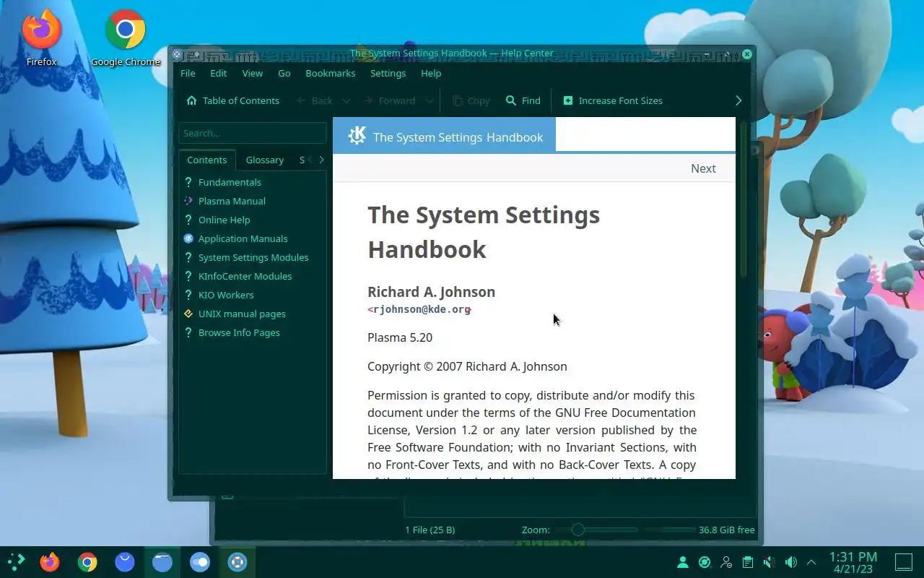The width and height of the screenshot is (924, 578).
Task: Select Browse Info Pages entry
Action: 239,332
